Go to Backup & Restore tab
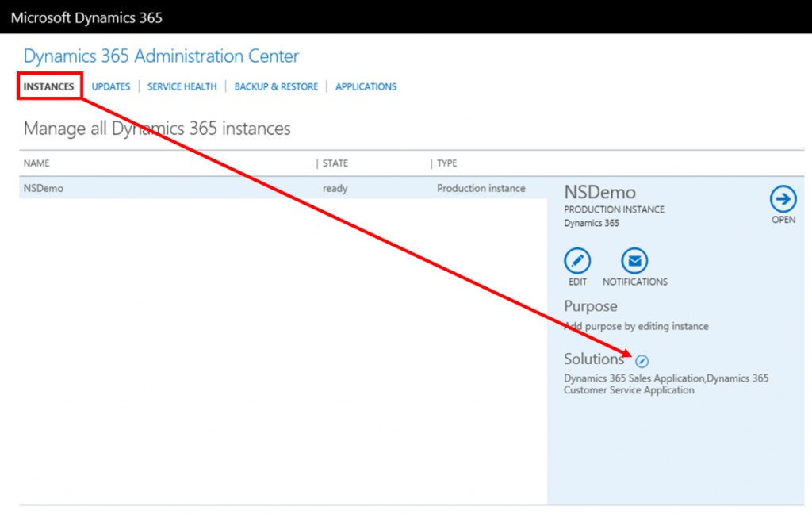This screenshot has width=812, height=518. (276, 86)
